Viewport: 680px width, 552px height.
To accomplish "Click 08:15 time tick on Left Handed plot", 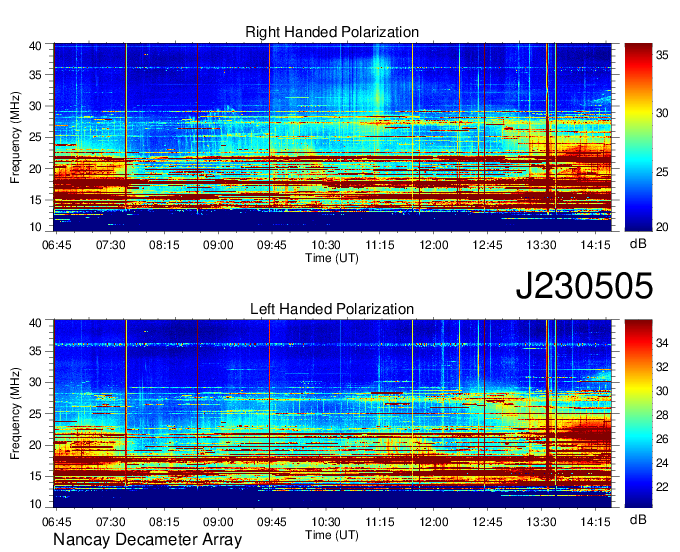I will point(164,522).
